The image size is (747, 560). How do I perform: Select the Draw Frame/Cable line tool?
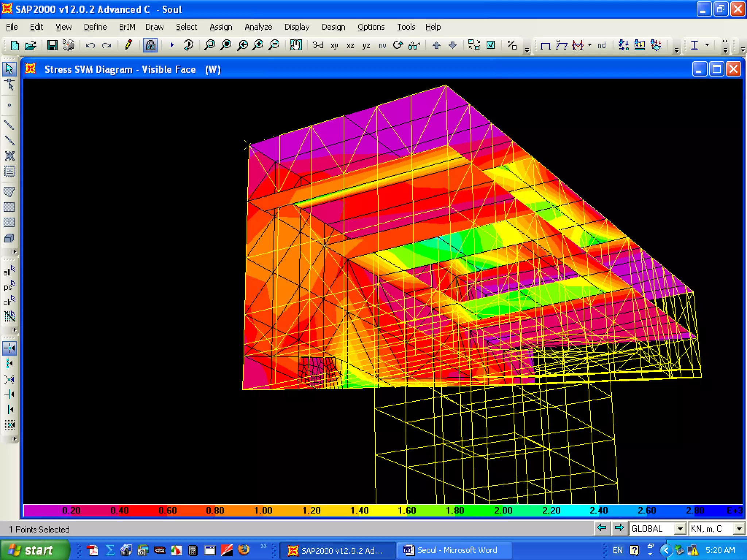[9, 125]
